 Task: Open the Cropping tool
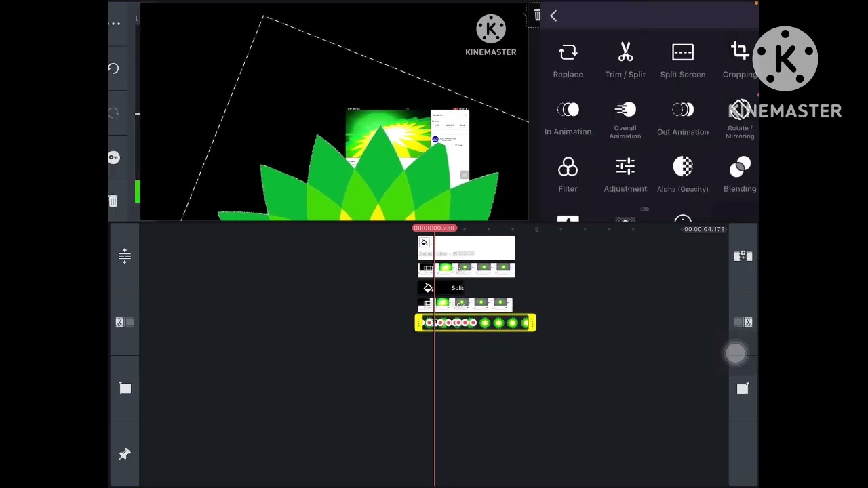coord(740,60)
